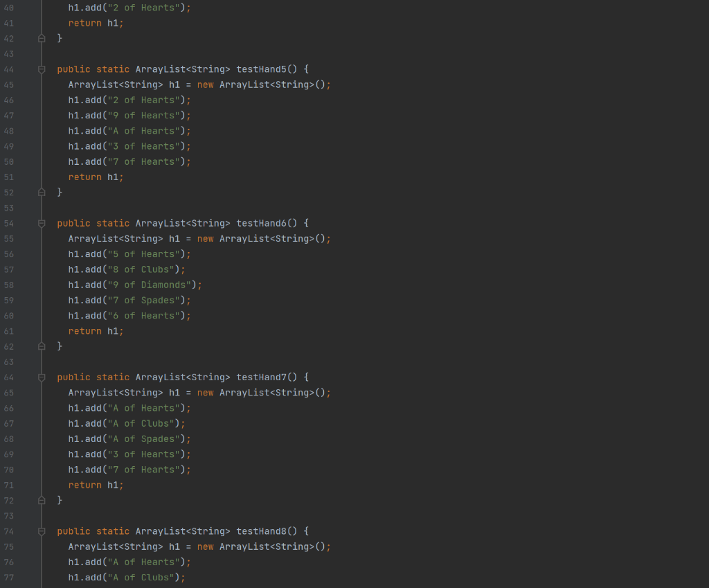Click the new keyword on line 45
The width and height of the screenshot is (709, 588).
(x=205, y=84)
